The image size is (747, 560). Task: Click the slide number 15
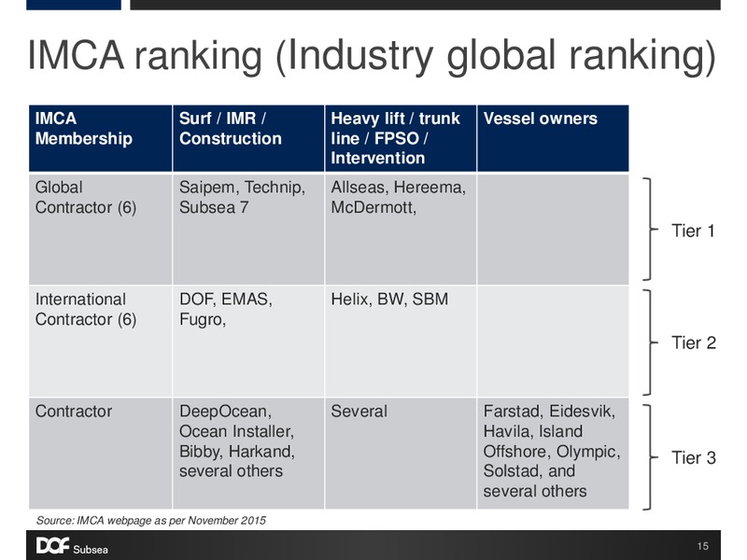(x=703, y=546)
